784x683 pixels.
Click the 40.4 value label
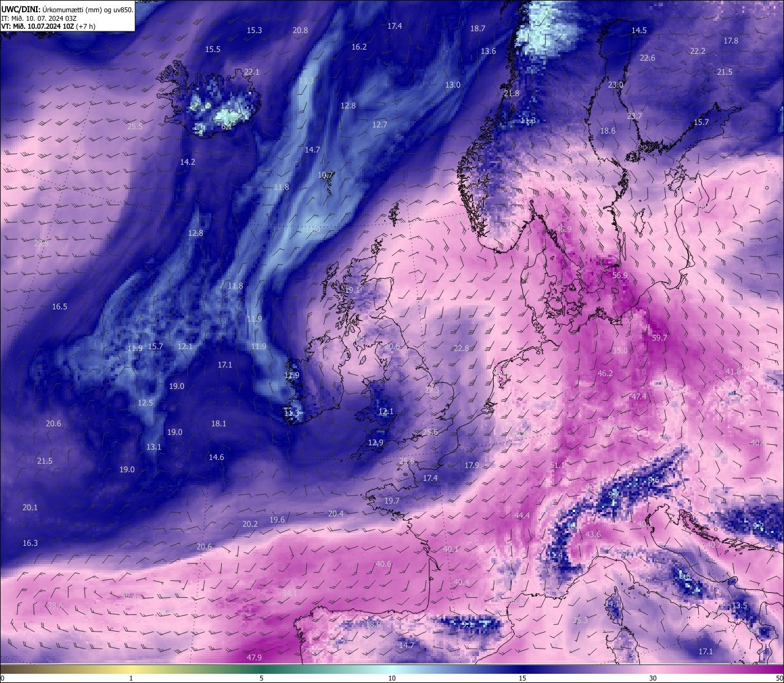461,583
